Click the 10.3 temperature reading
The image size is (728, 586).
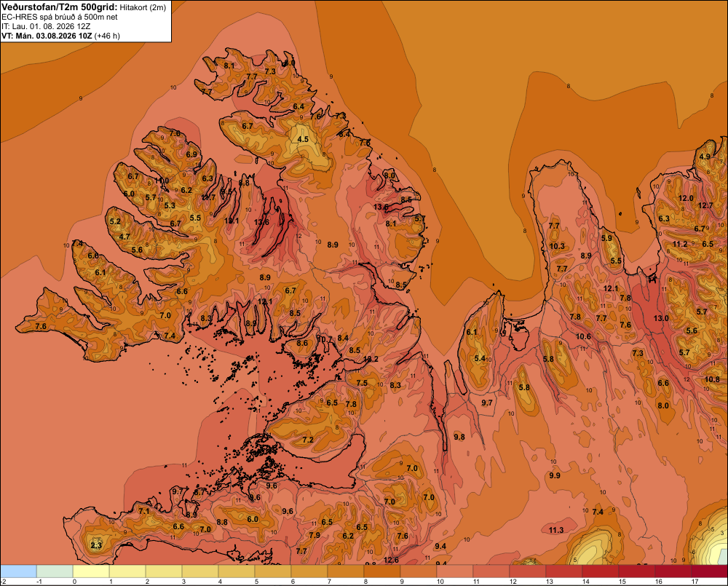pyautogui.click(x=557, y=246)
